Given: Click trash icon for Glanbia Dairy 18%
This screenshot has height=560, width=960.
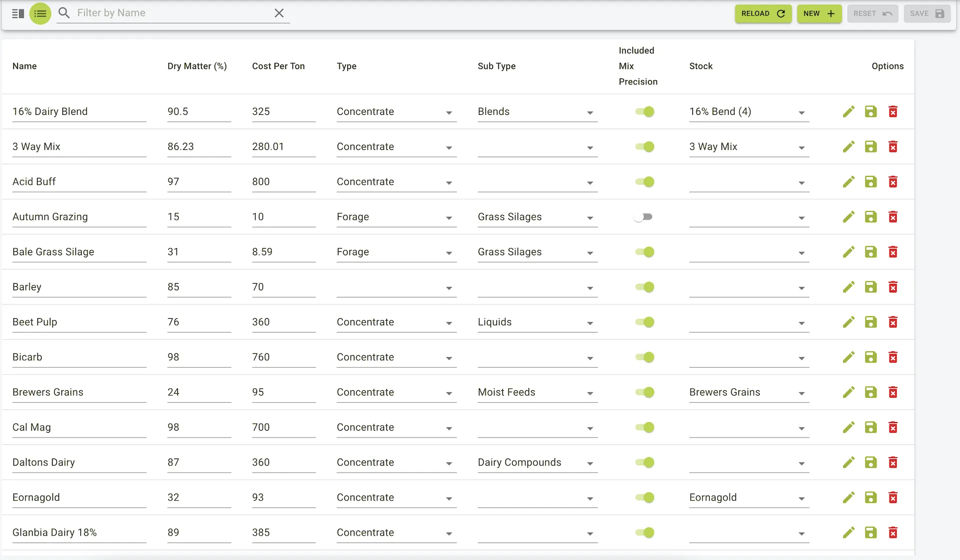Looking at the screenshot, I should [892, 533].
